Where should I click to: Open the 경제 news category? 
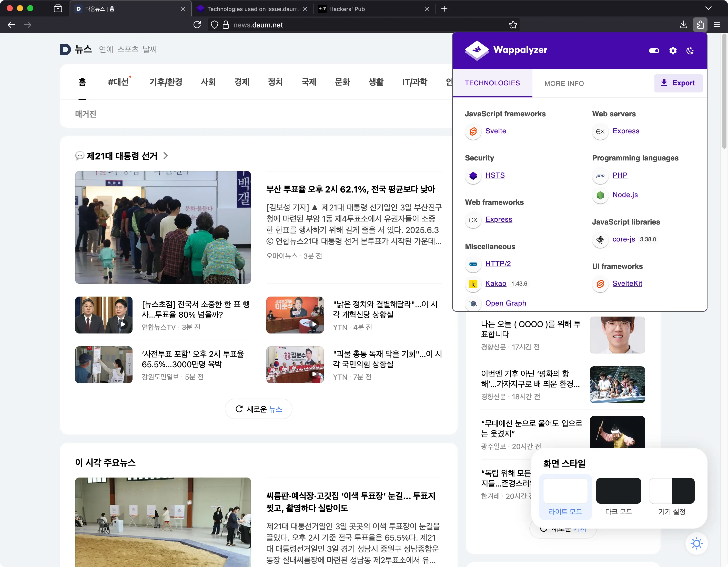point(242,82)
